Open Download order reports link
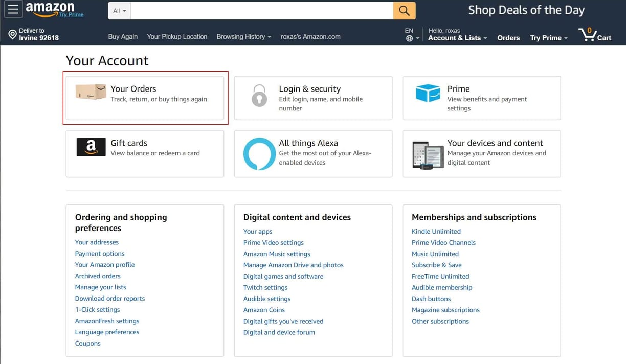The width and height of the screenshot is (626, 364). pyautogui.click(x=110, y=299)
